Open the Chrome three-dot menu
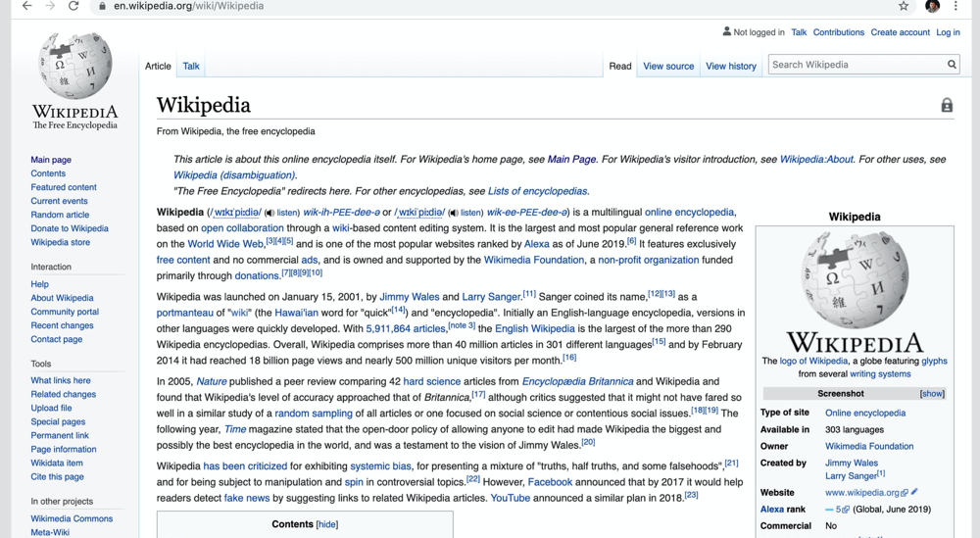This screenshot has width=980, height=538. point(955,6)
